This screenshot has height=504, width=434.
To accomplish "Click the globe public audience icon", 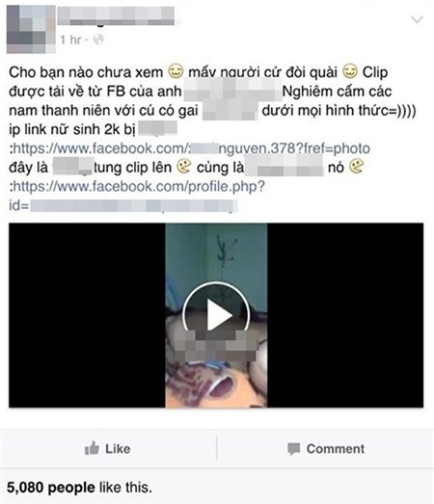I will 98,40.
